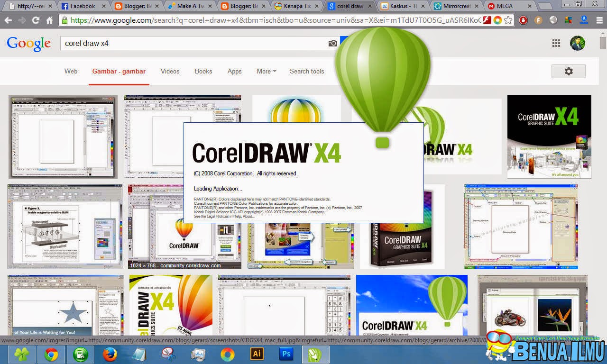
Task: Select the Gambar - gambar tab
Action: (119, 71)
